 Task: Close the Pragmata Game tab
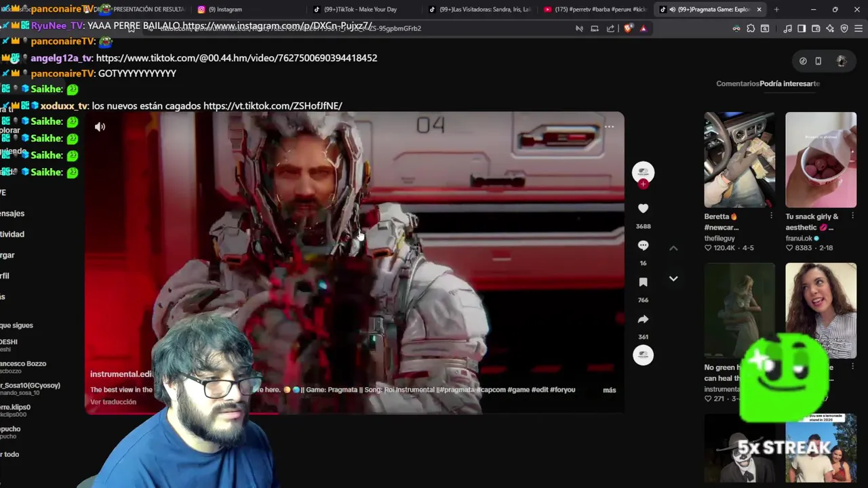[x=759, y=9]
